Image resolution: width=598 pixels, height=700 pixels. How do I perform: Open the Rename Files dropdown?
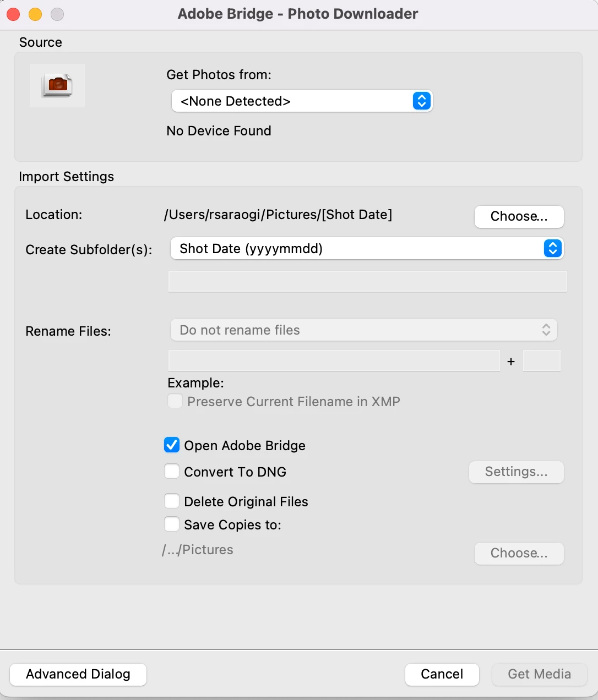click(x=363, y=330)
